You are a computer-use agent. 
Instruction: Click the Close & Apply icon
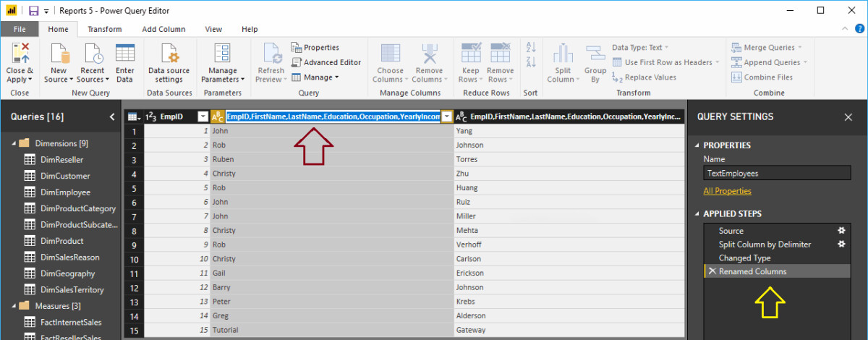point(20,53)
